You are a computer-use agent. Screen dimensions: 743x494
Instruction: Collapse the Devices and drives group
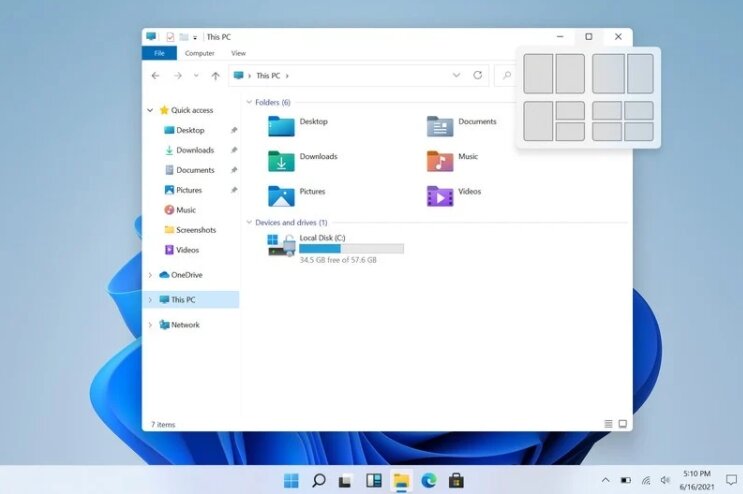pos(249,222)
